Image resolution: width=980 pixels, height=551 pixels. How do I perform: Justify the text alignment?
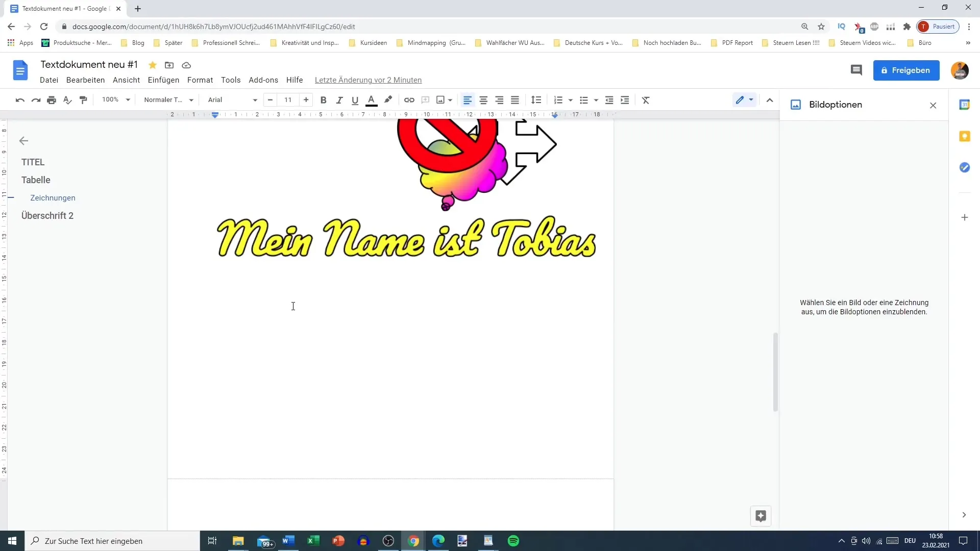pyautogui.click(x=515, y=100)
